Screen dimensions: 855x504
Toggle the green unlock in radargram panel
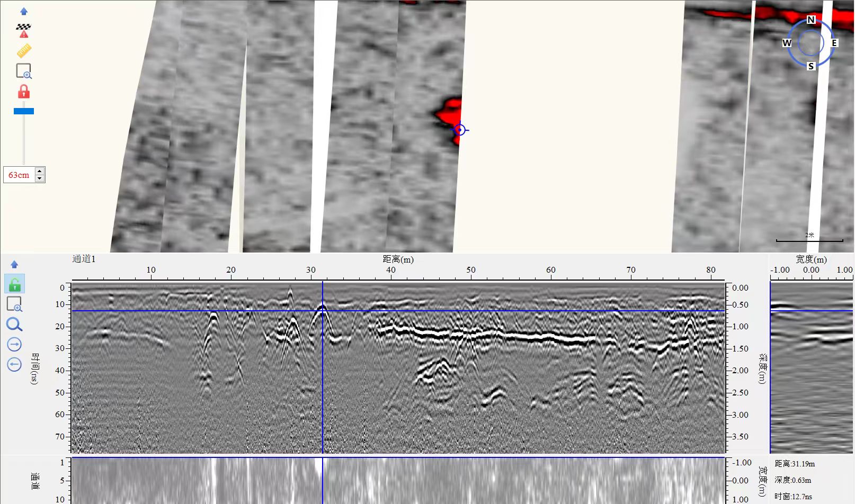(15, 284)
